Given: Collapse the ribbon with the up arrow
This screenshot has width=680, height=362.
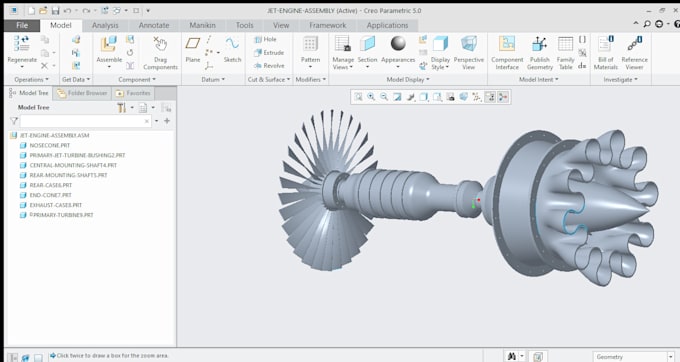Looking at the screenshot, I should click(x=636, y=24).
